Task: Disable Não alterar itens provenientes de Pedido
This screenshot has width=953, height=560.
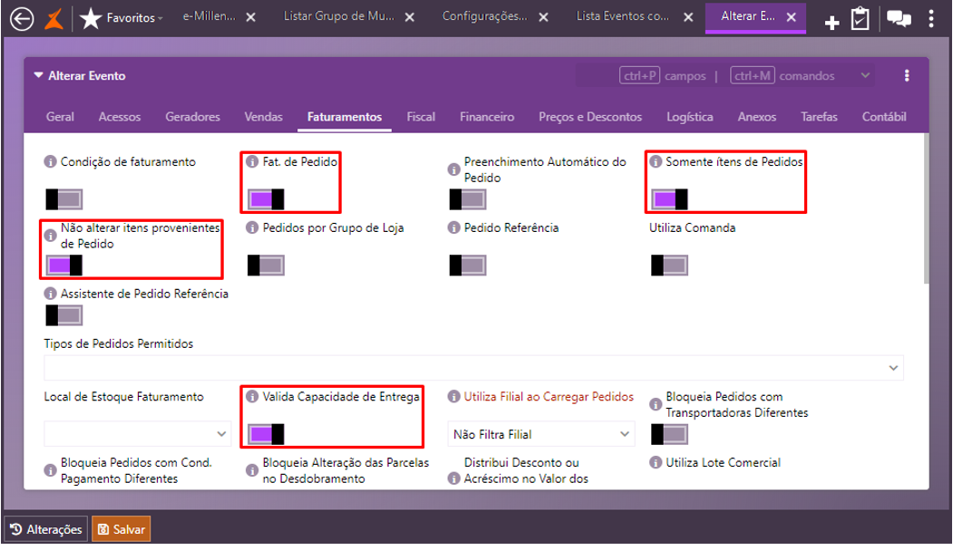Action: (63, 266)
